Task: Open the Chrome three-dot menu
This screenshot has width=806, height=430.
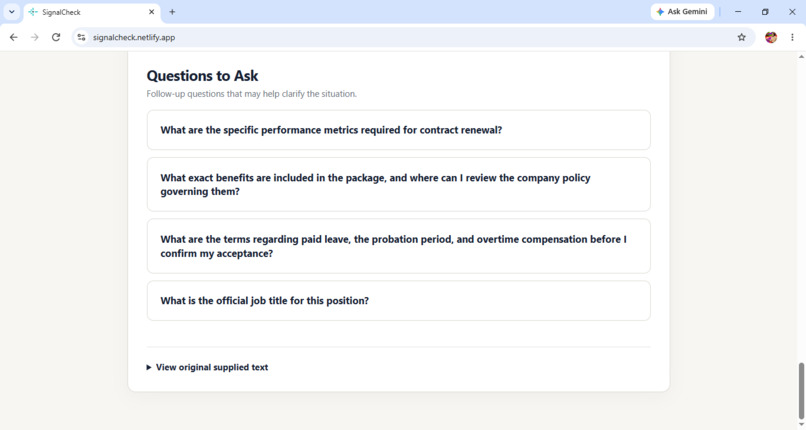Action: click(x=792, y=37)
